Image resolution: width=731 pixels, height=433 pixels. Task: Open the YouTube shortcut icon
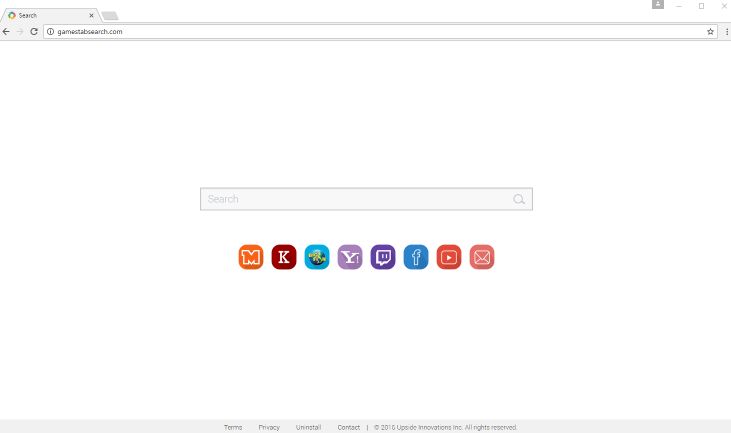(449, 257)
